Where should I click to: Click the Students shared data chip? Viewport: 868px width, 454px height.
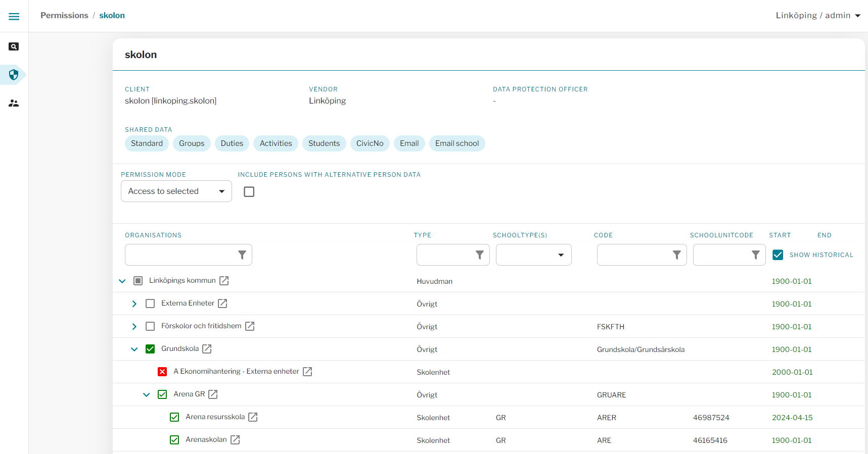point(324,143)
